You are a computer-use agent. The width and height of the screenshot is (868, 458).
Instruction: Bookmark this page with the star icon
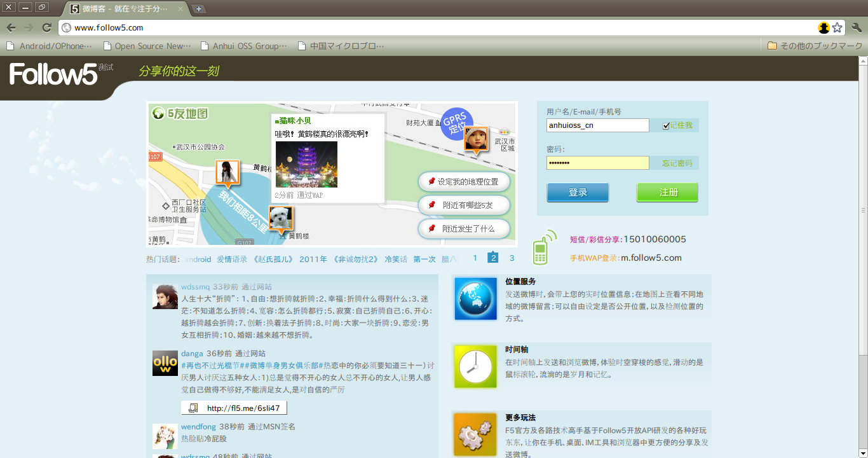point(837,27)
